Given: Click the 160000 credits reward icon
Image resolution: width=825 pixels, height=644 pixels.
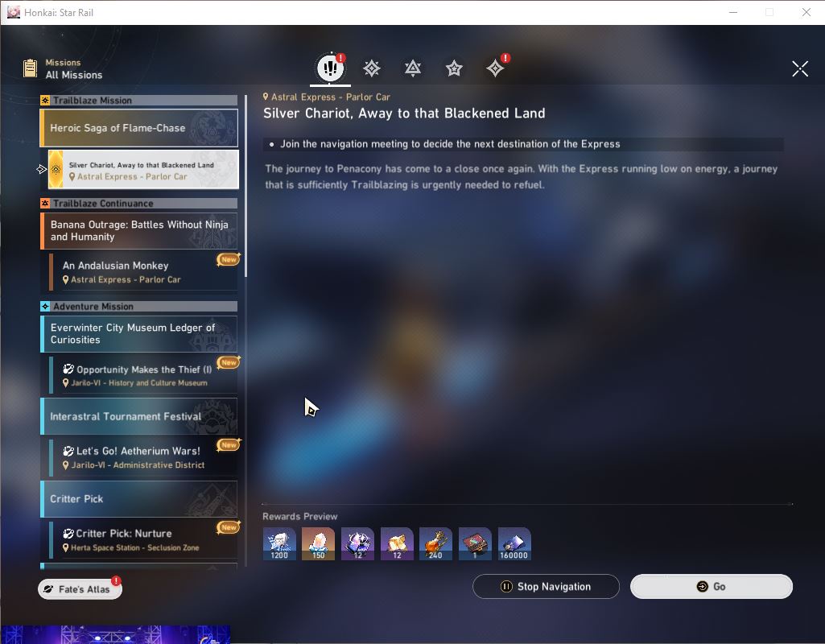Looking at the screenshot, I should [514, 543].
